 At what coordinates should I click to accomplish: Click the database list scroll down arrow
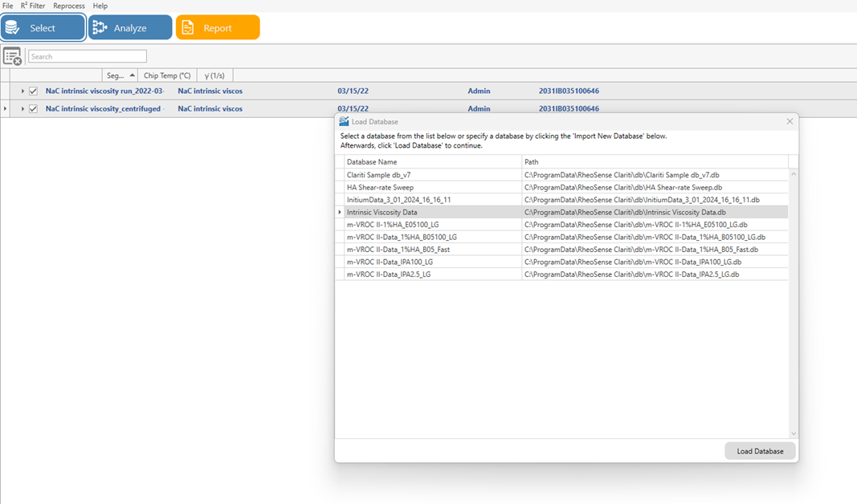(794, 433)
